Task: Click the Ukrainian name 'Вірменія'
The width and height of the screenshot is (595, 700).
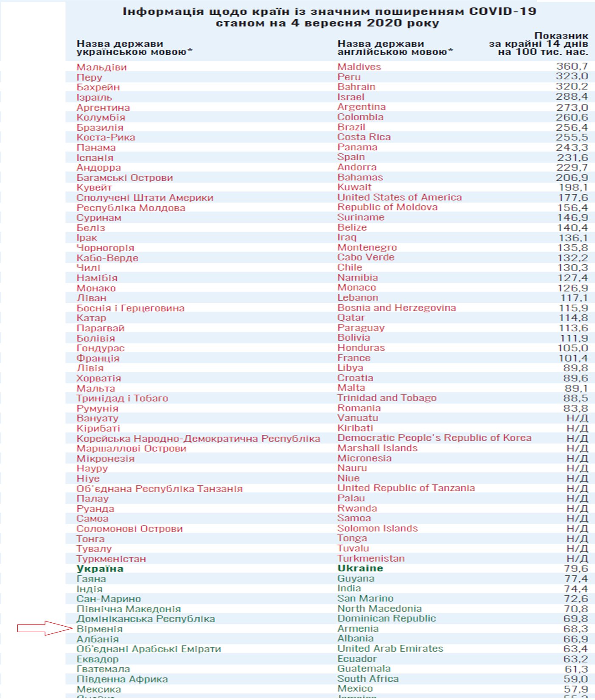Action: click(99, 629)
